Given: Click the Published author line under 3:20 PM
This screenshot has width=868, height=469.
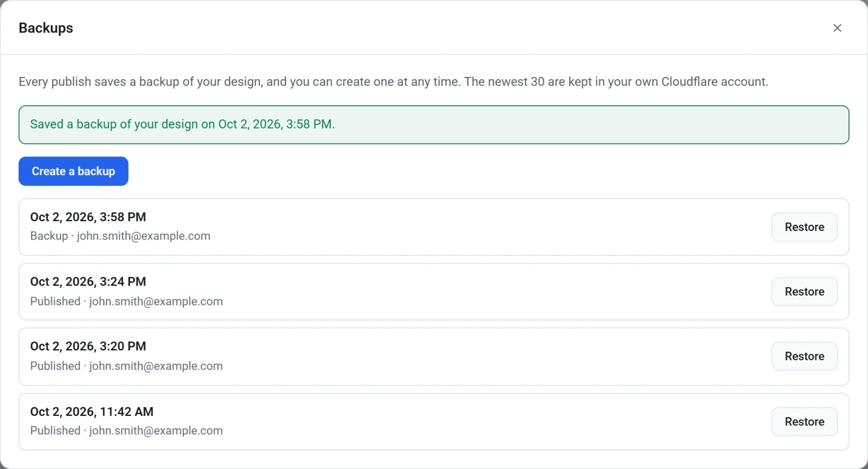Looking at the screenshot, I should tap(126, 366).
